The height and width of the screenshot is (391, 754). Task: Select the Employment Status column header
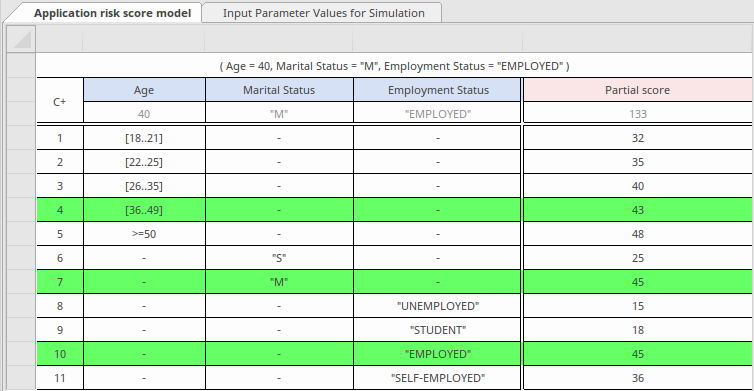(x=437, y=90)
